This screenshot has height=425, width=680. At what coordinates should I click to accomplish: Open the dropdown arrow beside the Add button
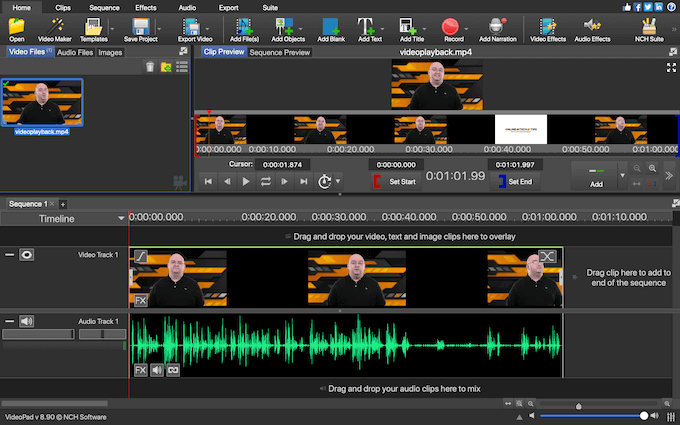point(624,177)
